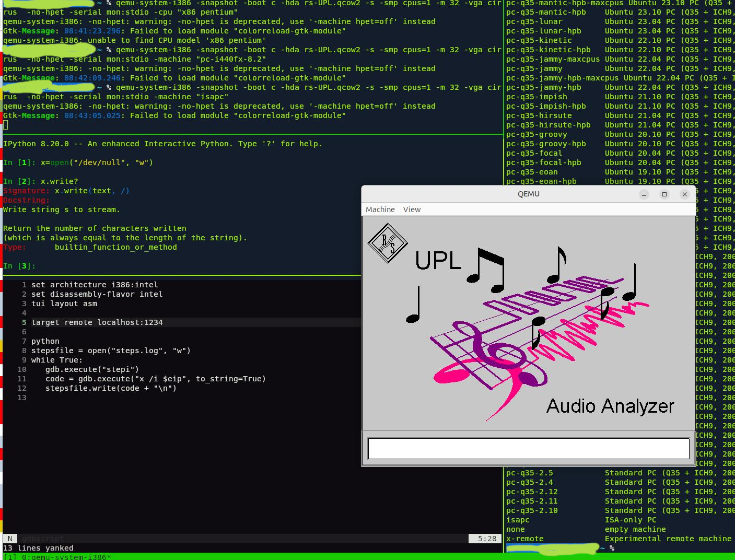Minimize the QEMU window
The image size is (735, 560).
(x=644, y=194)
